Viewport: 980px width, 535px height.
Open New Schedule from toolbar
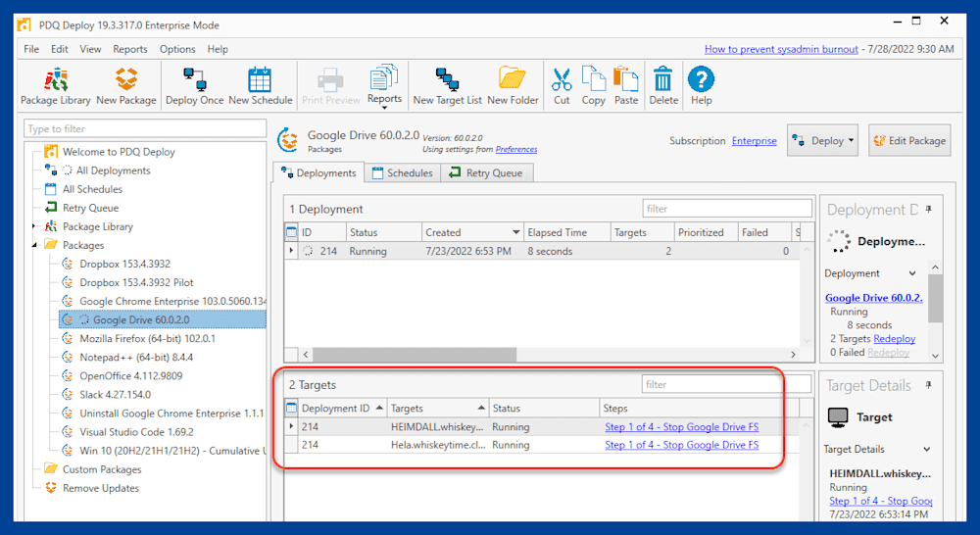click(260, 86)
